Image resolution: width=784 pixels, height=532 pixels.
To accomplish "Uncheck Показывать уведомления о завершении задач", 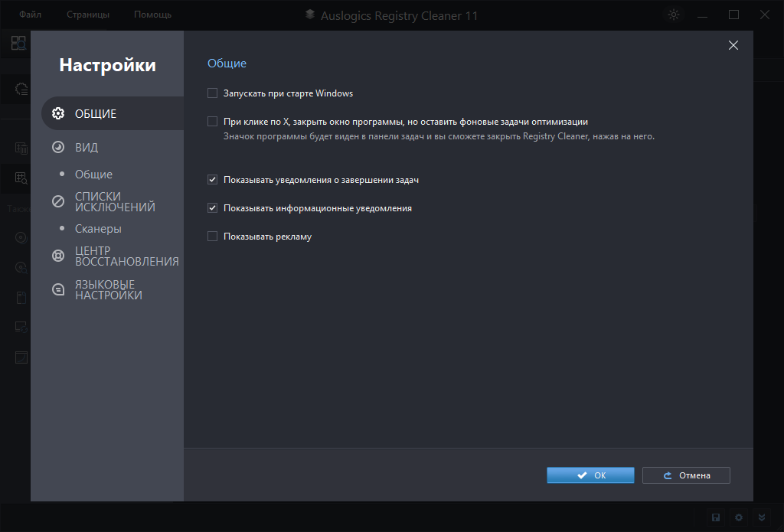I will tap(213, 180).
